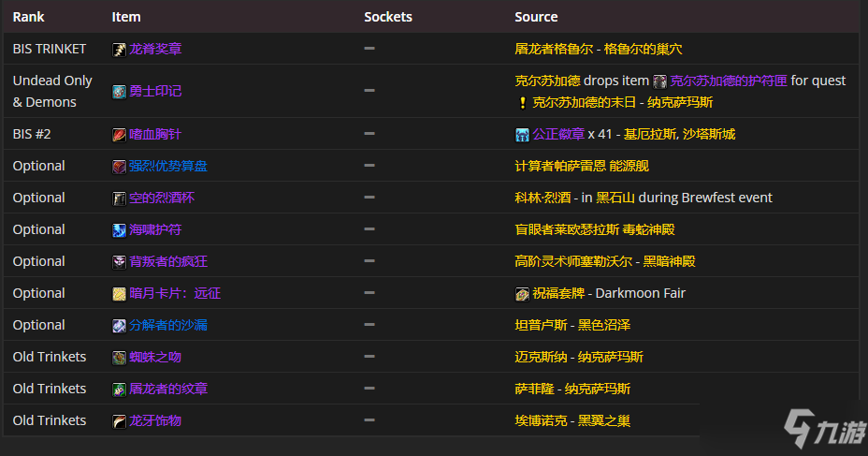Follow the 沙塔斯城 source link

pyautogui.click(x=709, y=134)
